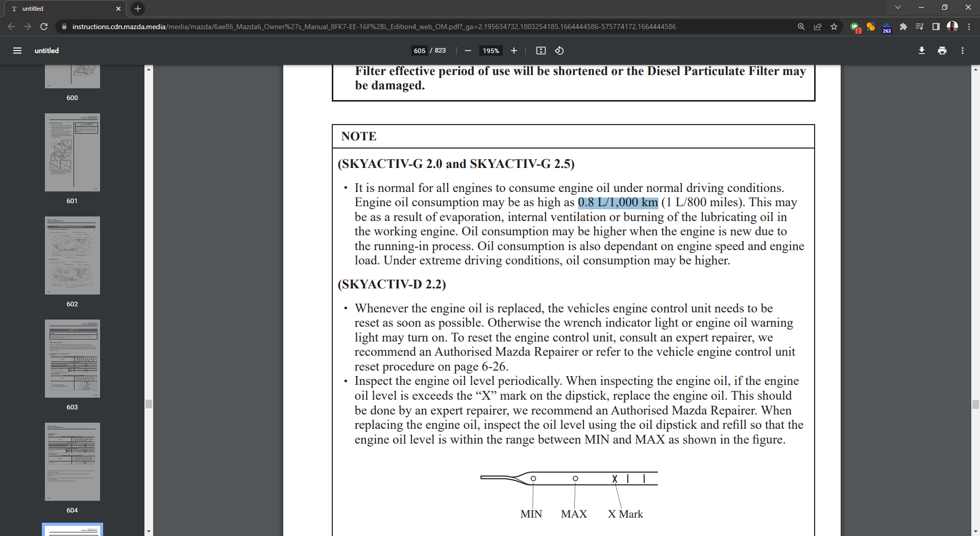Rotate the document counterclockwise

[559, 51]
